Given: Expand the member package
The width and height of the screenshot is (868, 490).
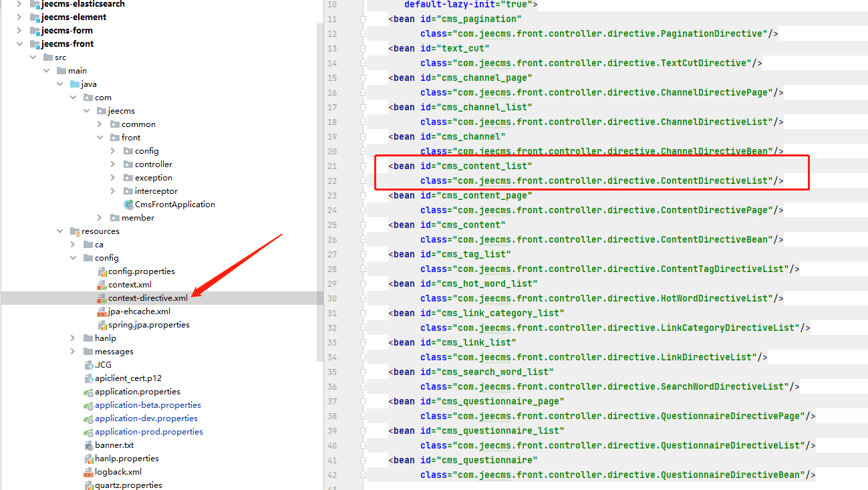Looking at the screenshot, I should [x=99, y=218].
